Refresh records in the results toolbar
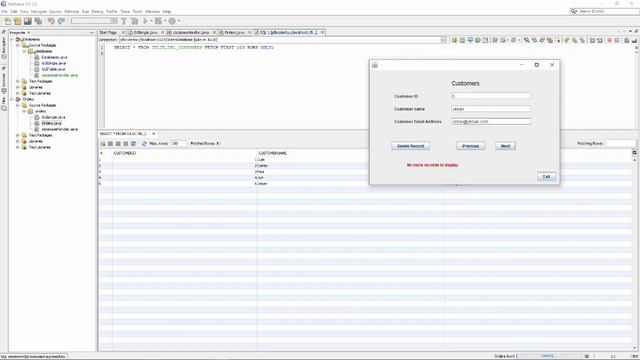640x360 pixels. pos(144,144)
